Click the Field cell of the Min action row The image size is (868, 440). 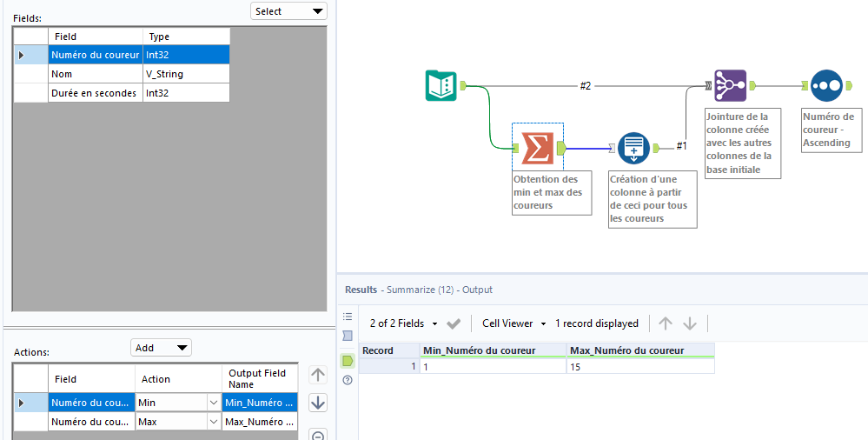pos(91,403)
